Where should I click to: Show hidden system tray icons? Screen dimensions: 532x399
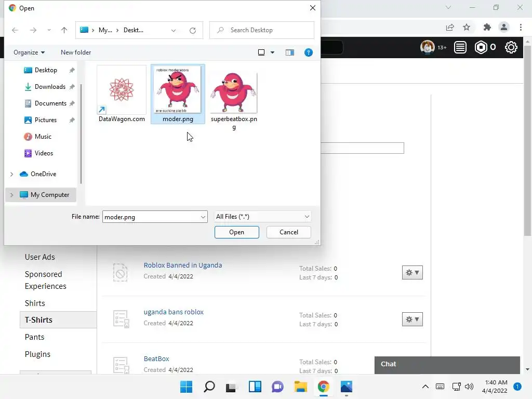425,387
